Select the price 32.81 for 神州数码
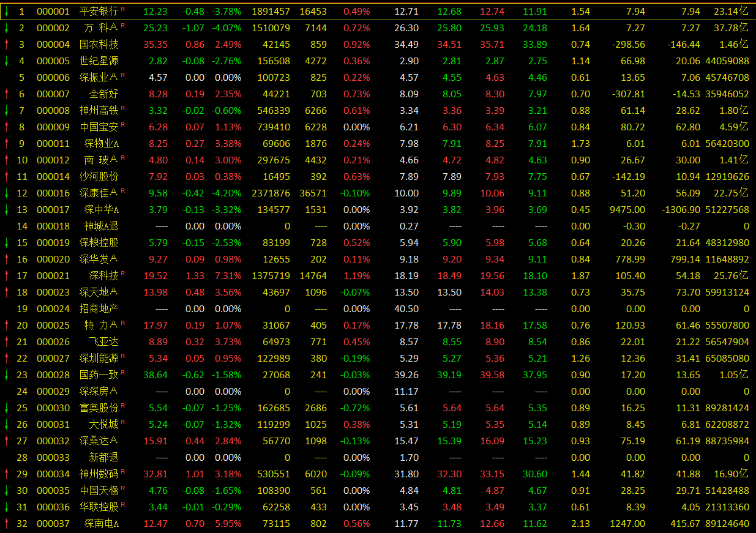756x533 pixels. [x=155, y=474]
